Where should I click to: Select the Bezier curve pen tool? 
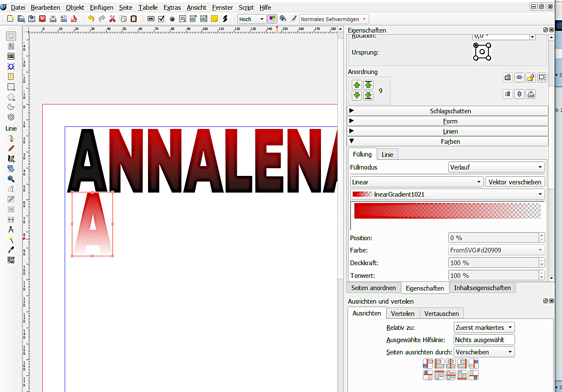click(x=11, y=138)
